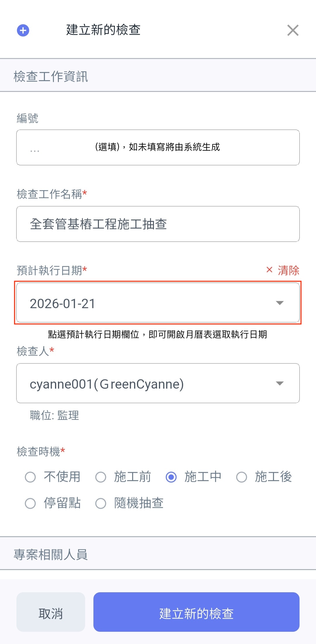
Task: Select the 施工中 radio option
Action: click(x=171, y=477)
